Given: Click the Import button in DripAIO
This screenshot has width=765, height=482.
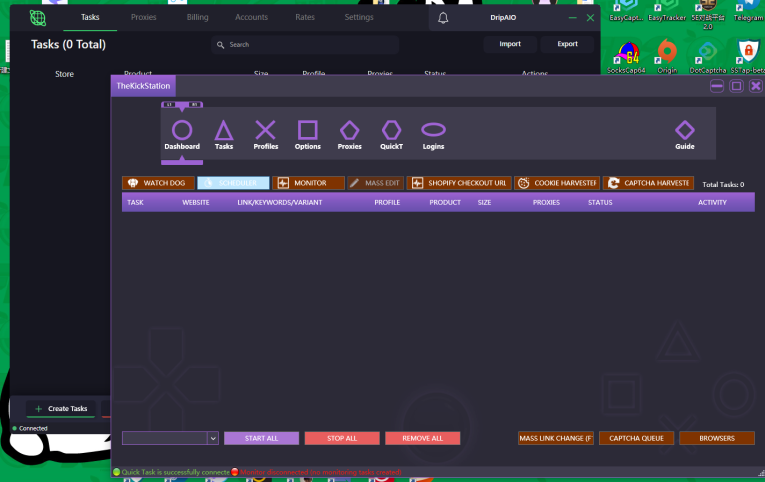Looking at the screenshot, I should pyautogui.click(x=510, y=44).
